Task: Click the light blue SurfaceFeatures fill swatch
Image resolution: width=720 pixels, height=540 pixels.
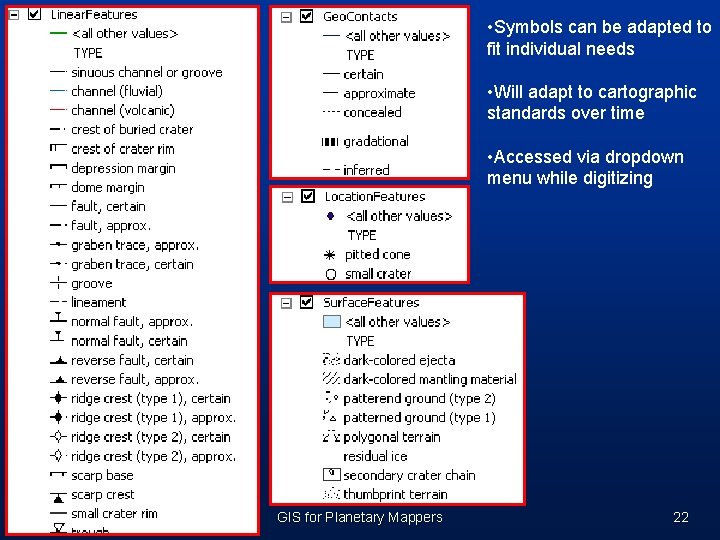Action: pos(332,321)
